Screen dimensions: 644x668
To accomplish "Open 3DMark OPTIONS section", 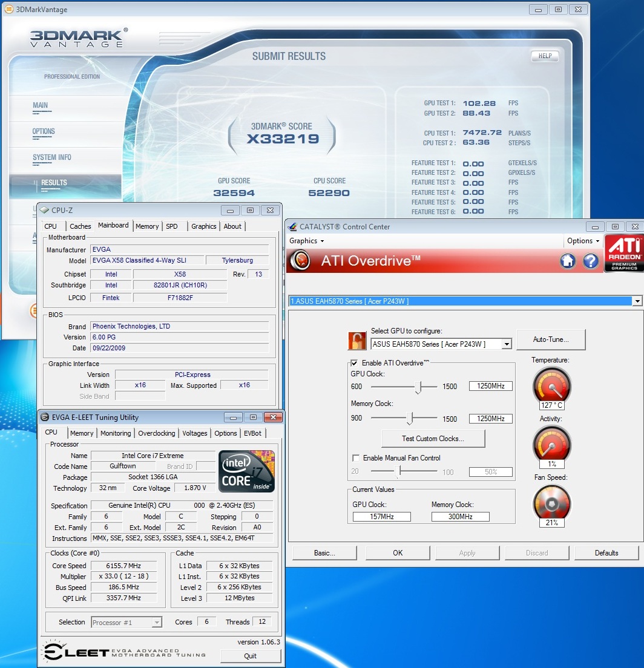I will coord(44,131).
